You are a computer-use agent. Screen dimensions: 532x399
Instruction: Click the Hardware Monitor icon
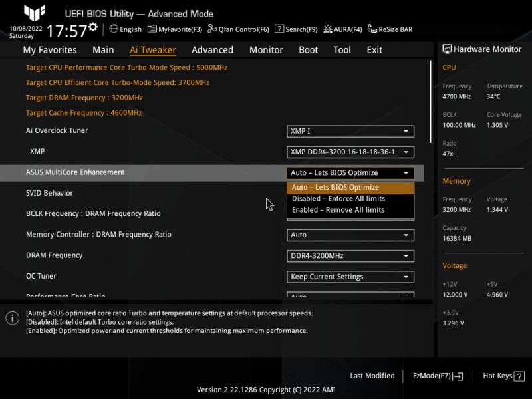click(x=447, y=49)
